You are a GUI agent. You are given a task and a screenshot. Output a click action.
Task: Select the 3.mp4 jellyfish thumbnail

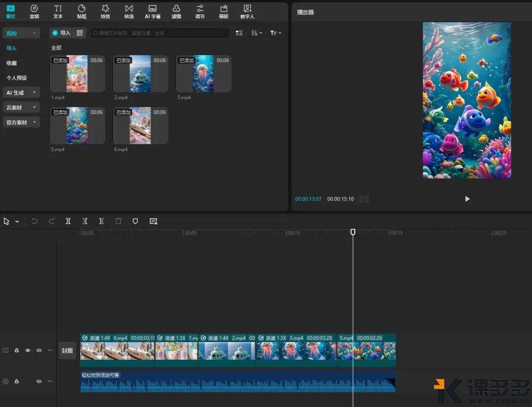(203, 74)
